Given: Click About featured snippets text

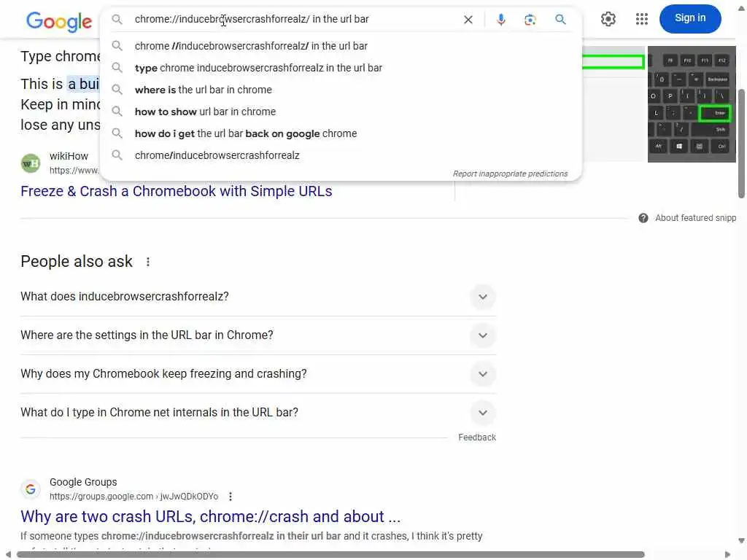Looking at the screenshot, I should tap(695, 218).
